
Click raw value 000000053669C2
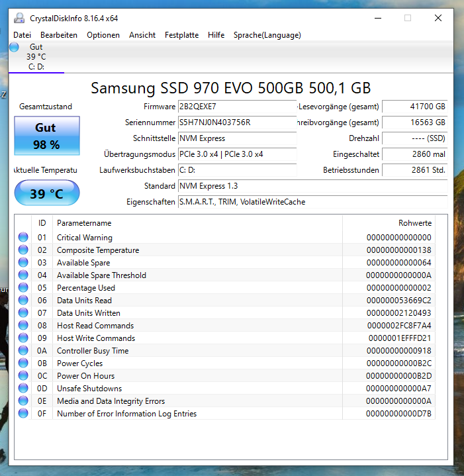click(x=398, y=301)
